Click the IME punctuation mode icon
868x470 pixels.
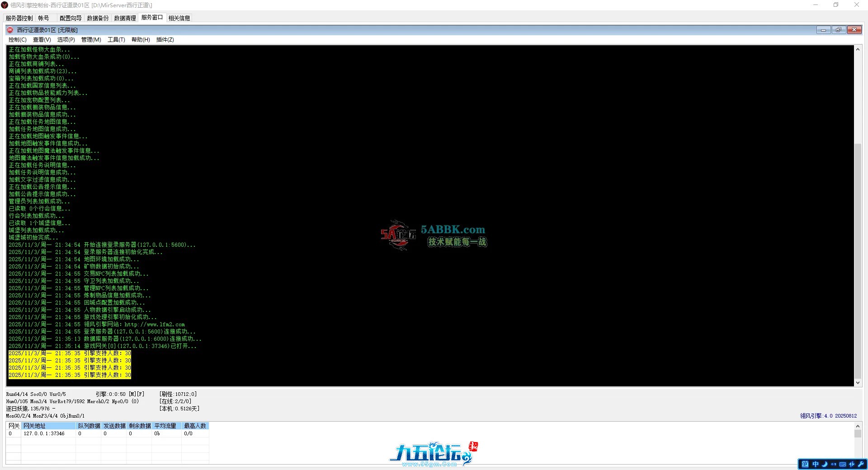(x=834, y=464)
